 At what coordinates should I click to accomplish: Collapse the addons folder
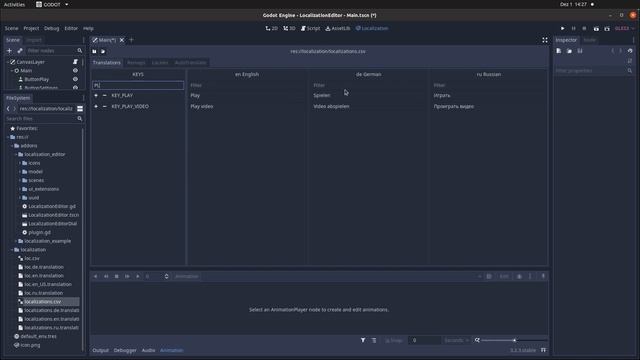click(x=12, y=146)
